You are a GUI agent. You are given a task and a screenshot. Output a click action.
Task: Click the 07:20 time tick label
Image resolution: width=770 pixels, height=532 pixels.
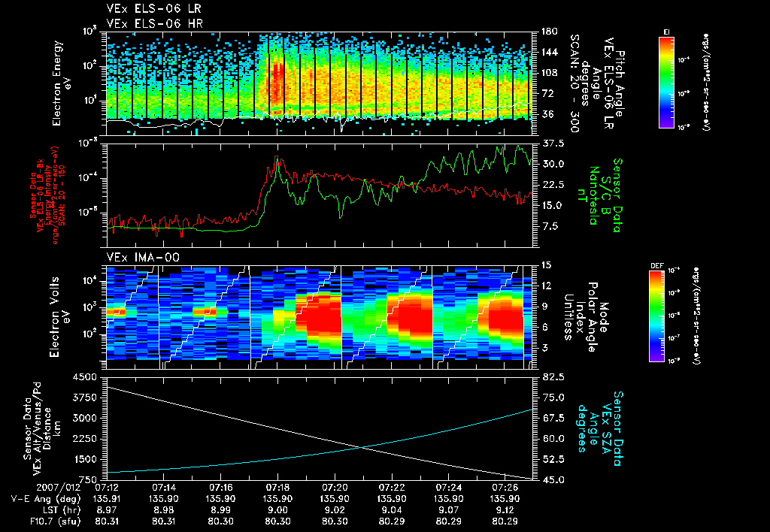(x=335, y=488)
